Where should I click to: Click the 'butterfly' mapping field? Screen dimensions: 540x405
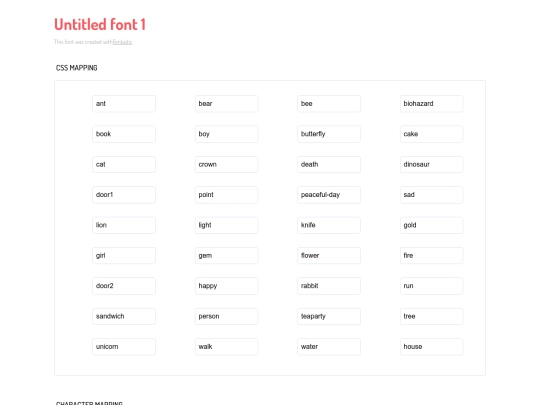(329, 134)
